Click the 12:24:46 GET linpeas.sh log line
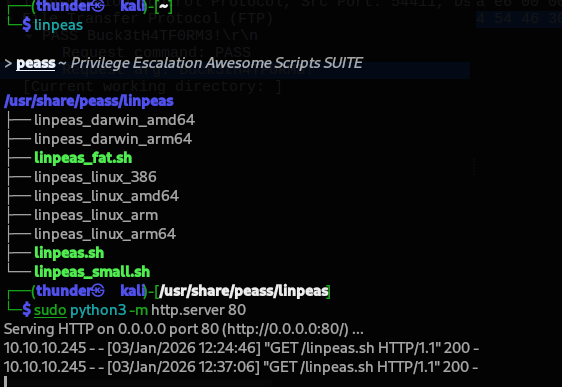The height and width of the screenshot is (387, 562). pyautogui.click(x=241, y=348)
